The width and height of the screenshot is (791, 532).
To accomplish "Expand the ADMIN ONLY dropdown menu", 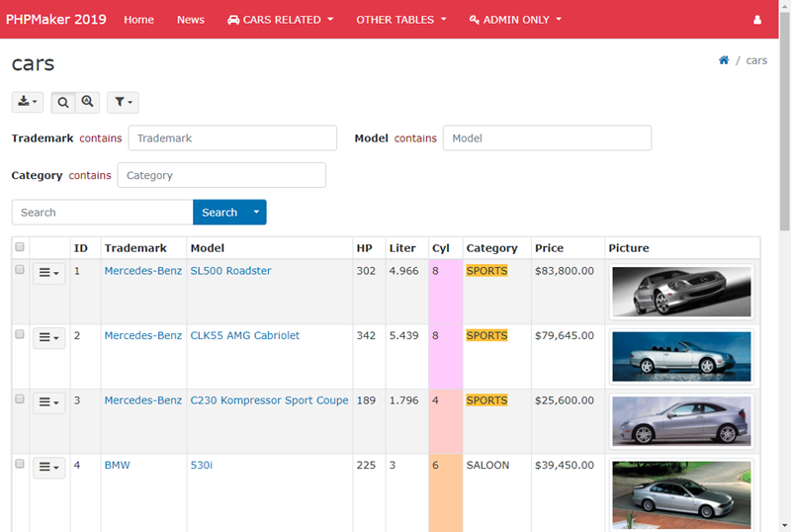I will [515, 20].
